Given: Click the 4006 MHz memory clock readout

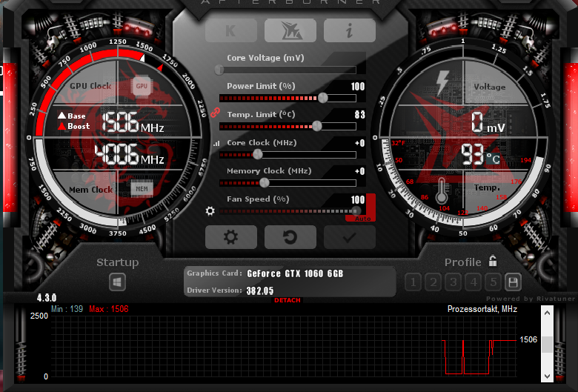Looking at the screenshot, I should tap(129, 155).
